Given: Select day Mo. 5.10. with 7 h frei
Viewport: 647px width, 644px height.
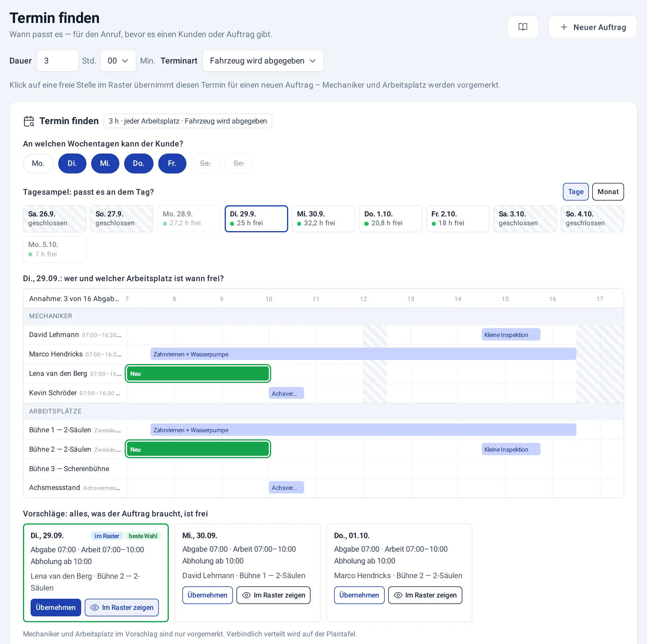Looking at the screenshot, I should (x=55, y=249).
